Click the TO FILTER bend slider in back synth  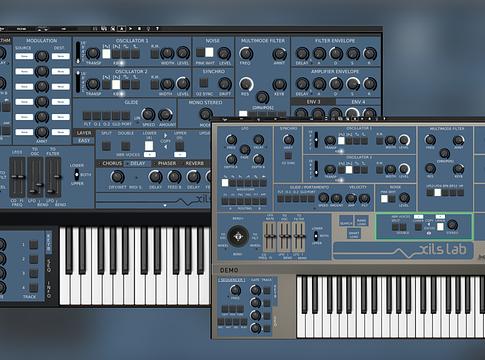pyautogui.click(x=53, y=177)
